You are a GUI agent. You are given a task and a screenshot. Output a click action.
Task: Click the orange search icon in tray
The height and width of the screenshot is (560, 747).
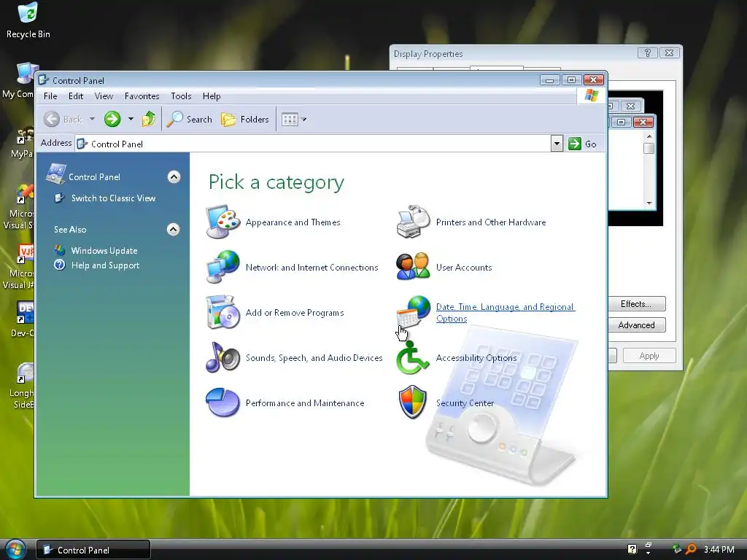pyautogui.click(x=691, y=549)
